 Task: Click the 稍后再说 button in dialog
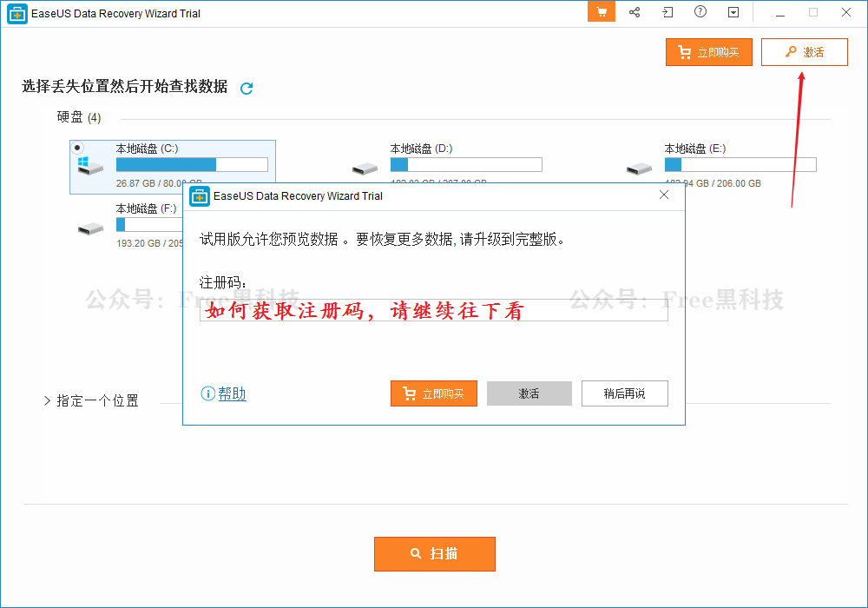pos(624,393)
